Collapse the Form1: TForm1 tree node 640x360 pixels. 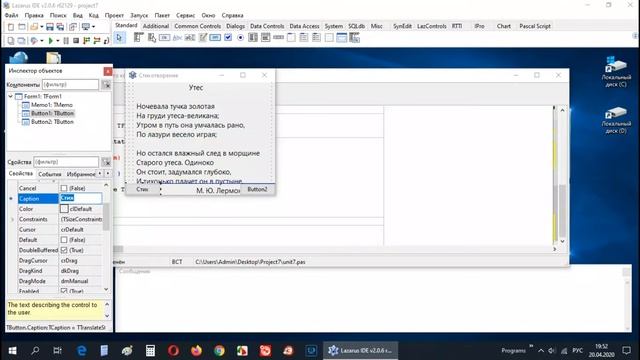point(11,96)
